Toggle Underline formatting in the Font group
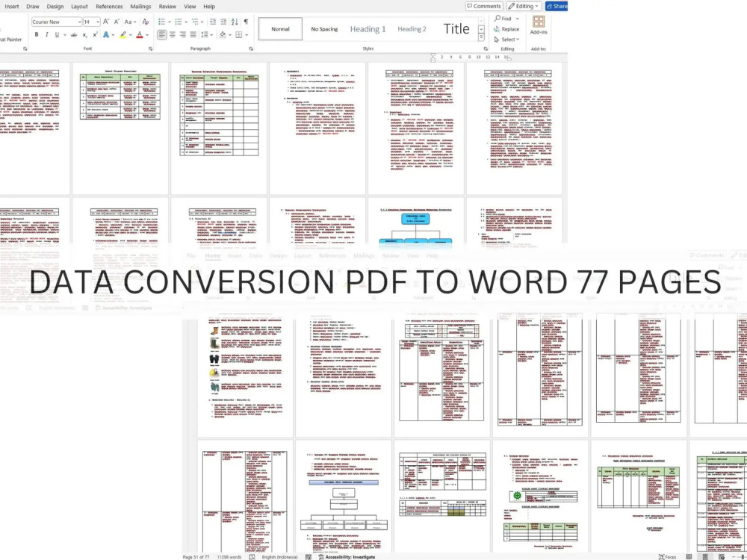Image resolution: width=747 pixels, height=560 pixels. 57,35
